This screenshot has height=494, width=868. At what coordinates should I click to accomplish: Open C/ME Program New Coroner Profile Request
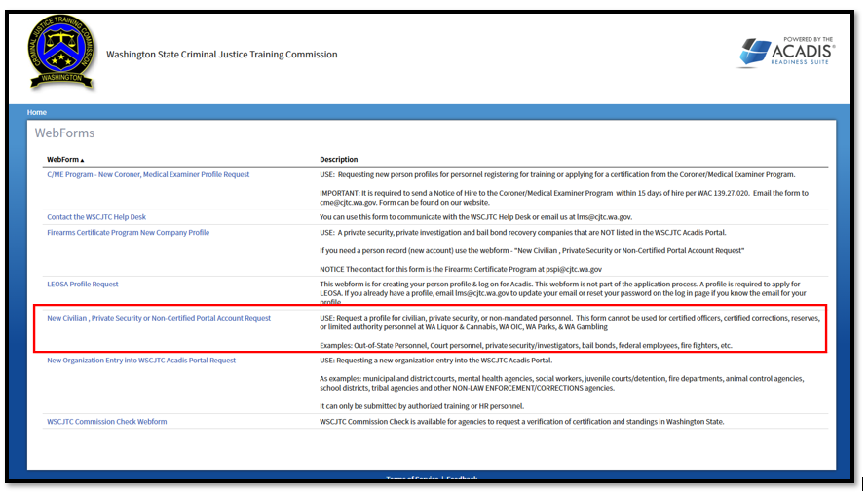pyautogui.click(x=148, y=174)
